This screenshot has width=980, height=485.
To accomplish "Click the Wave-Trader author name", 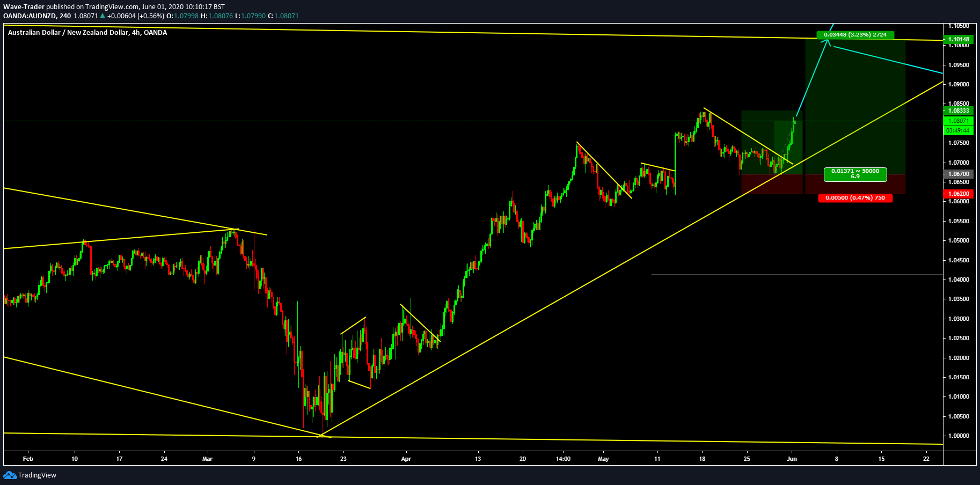I will pyautogui.click(x=24, y=7).
